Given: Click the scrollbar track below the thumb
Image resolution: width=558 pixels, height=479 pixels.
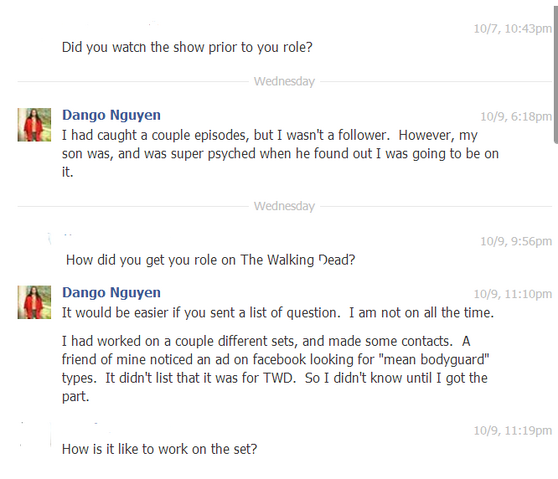Looking at the screenshot, I should click(556, 310).
